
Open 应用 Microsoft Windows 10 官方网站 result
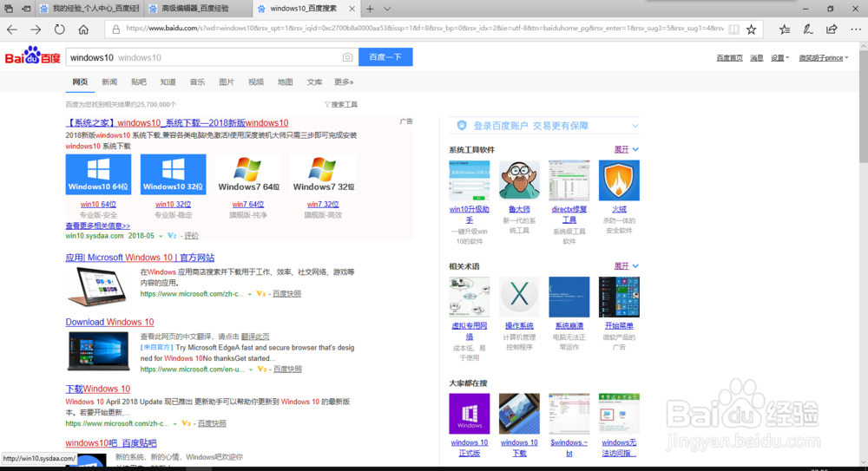(x=140, y=258)
